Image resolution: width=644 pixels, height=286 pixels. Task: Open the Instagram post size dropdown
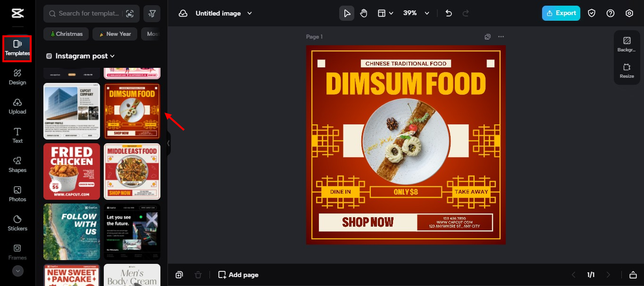coord(80,56)
